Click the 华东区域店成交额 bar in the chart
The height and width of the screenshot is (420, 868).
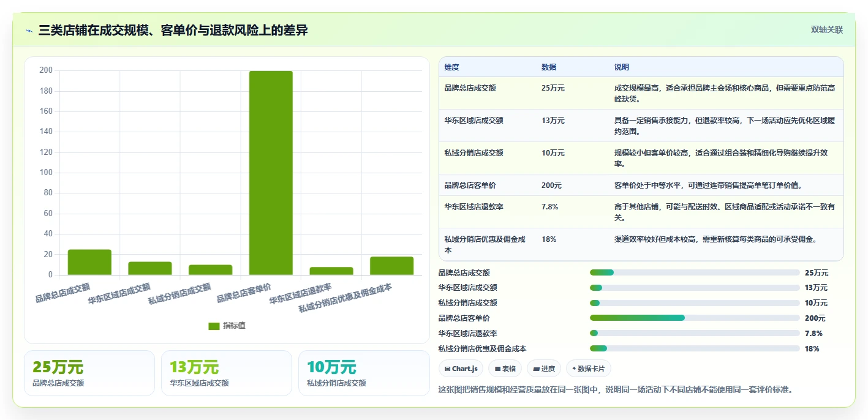pos(150,268)
